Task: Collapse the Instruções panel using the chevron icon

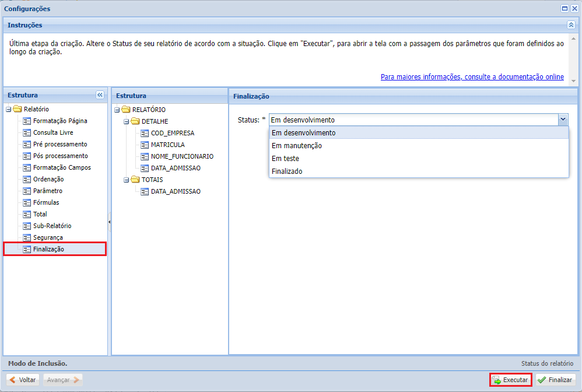Action: (x=571, y=25)
